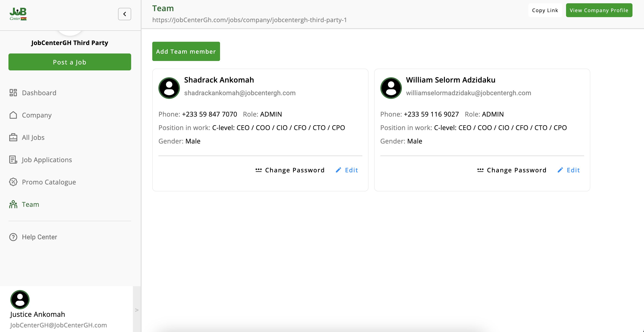Click the Copy Link button
This screenshot has width=644, height=332.
[545, 10]
